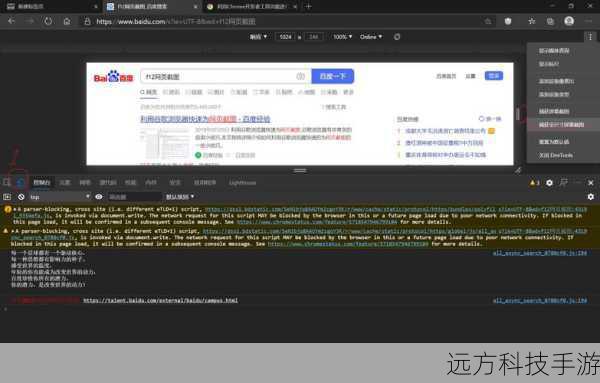
Task: Add page to favorites with star icon
Action: 532,21
